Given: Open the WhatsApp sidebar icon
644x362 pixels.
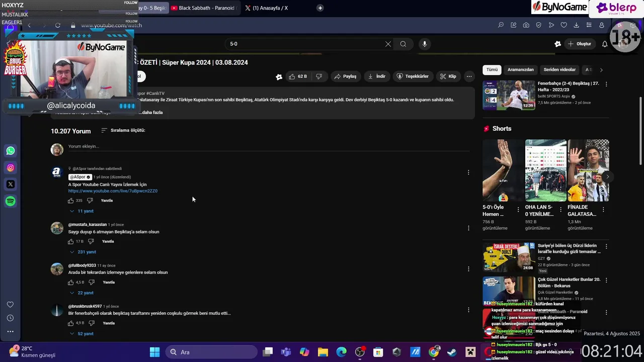Looking at the screenshot, I should pyautogui.click(x=11, y=151).
